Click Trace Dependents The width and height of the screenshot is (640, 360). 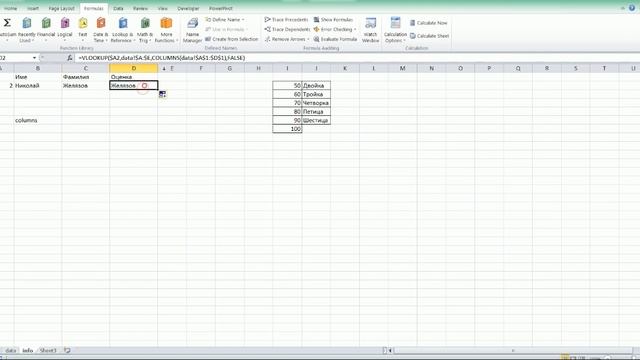click(x=287, y=29)
